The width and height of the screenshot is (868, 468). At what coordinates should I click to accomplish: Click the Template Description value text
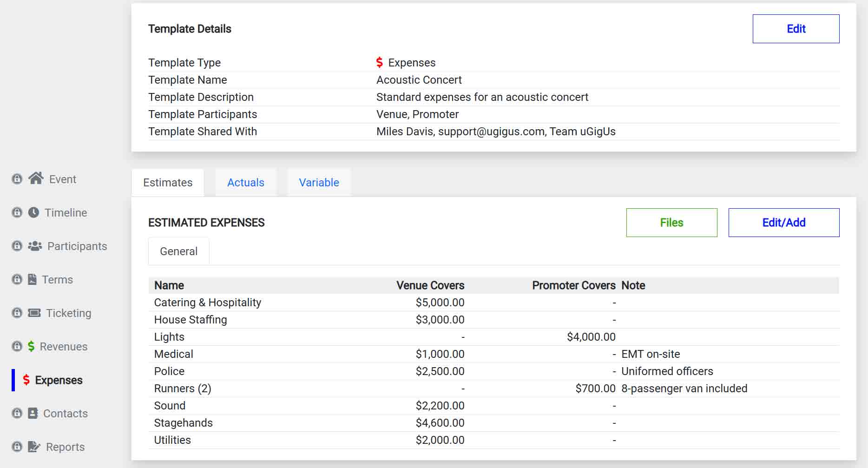482,97
